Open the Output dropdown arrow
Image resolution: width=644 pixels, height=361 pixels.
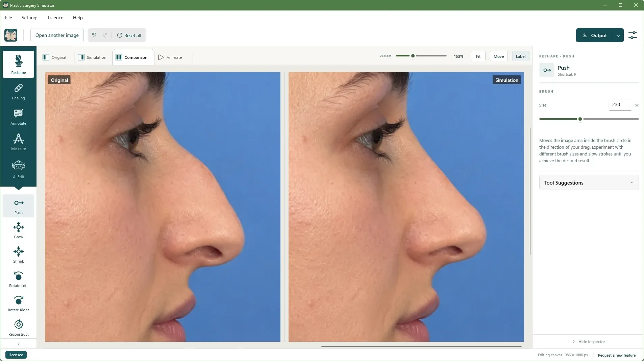[x=618, y=35]
